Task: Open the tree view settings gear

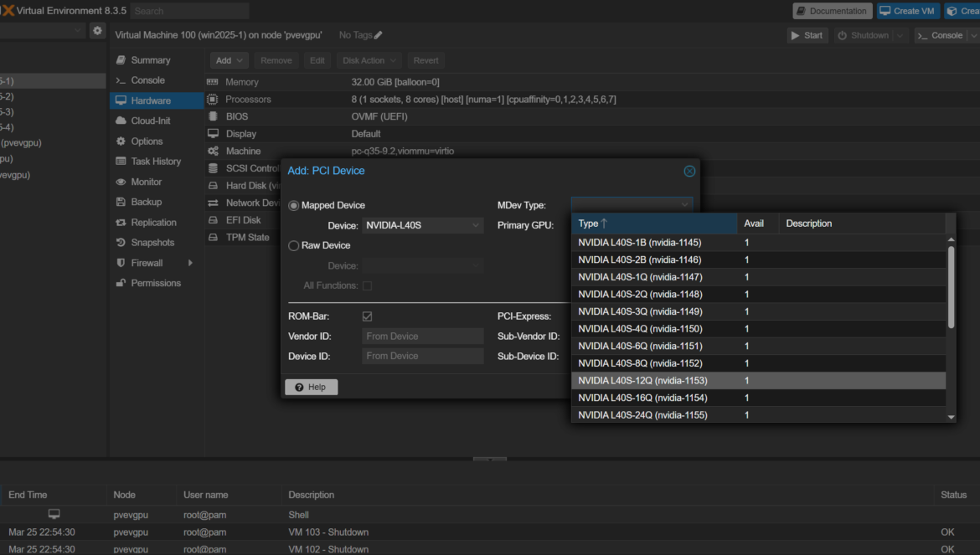Action: (97, 31)
